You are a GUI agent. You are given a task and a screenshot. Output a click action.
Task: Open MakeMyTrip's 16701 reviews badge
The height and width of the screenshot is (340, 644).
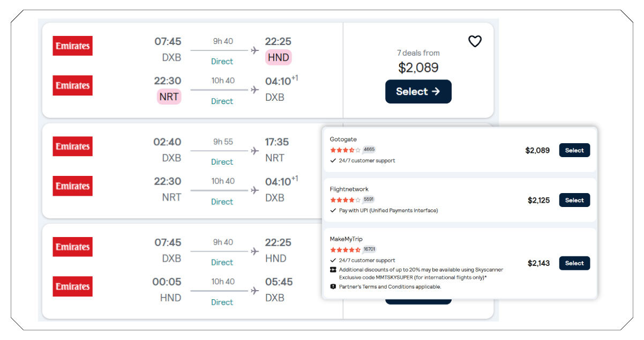click(x=369, y=249)
